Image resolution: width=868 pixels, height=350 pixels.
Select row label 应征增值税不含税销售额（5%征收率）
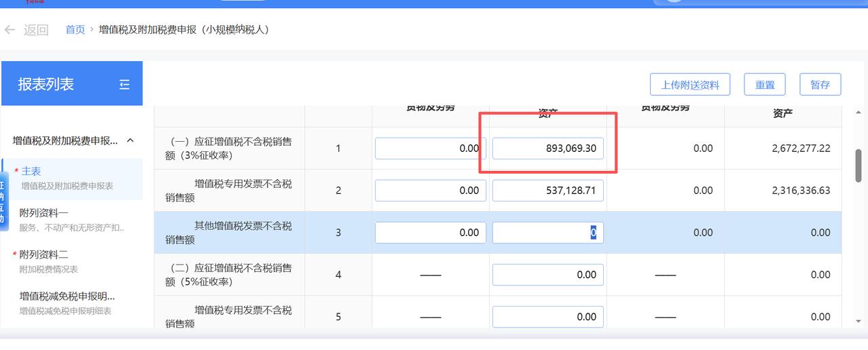[x=229, y=275]
